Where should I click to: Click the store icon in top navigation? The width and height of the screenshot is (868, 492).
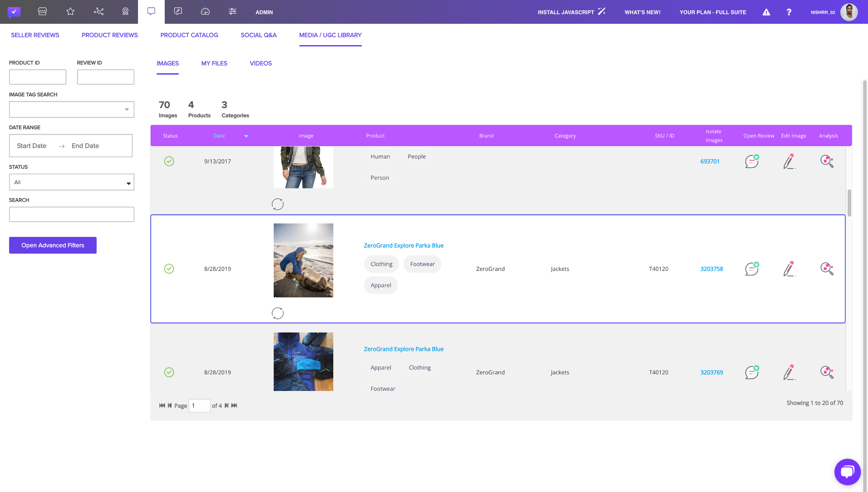(x=42, y=12)
